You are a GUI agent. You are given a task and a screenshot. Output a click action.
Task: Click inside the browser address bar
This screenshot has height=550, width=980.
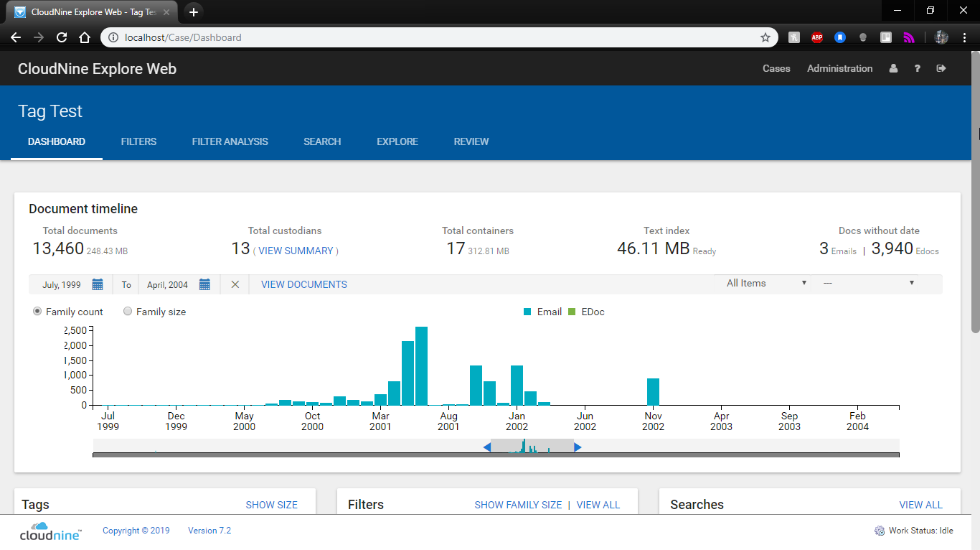(287, 37)
